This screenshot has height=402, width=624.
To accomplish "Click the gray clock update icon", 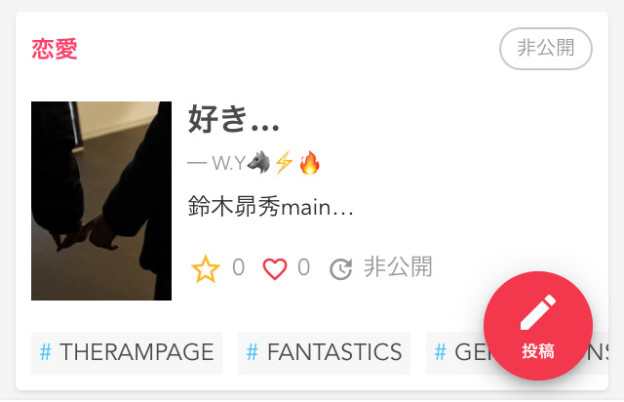I will tap(341, 269).
